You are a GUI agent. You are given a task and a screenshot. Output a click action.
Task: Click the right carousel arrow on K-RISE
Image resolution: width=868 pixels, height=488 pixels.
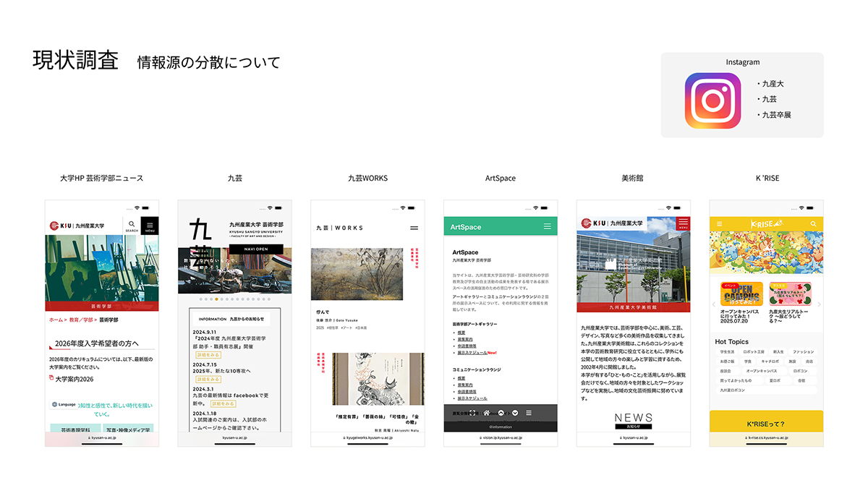[x=819, y=304]
